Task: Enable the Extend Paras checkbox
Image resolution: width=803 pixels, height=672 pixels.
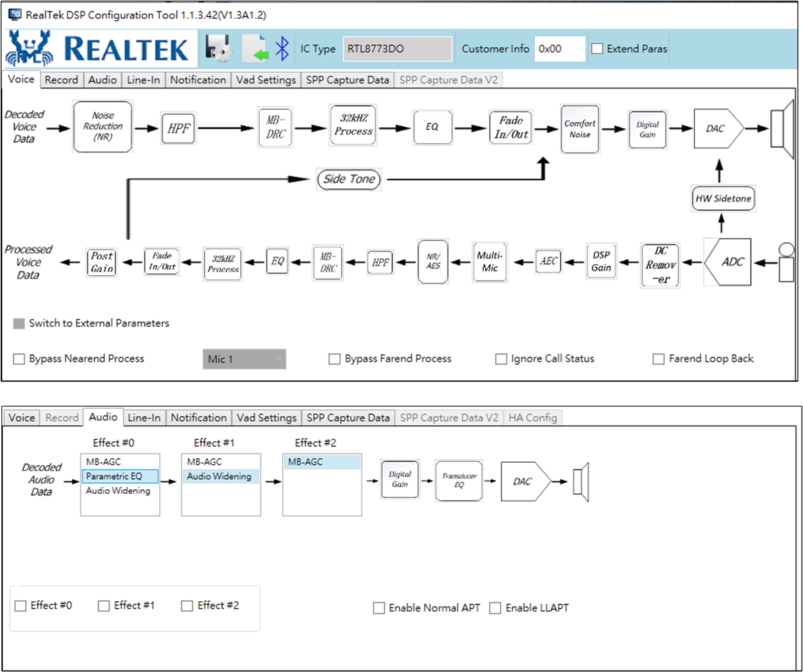Action: click(x=597, y=49)
